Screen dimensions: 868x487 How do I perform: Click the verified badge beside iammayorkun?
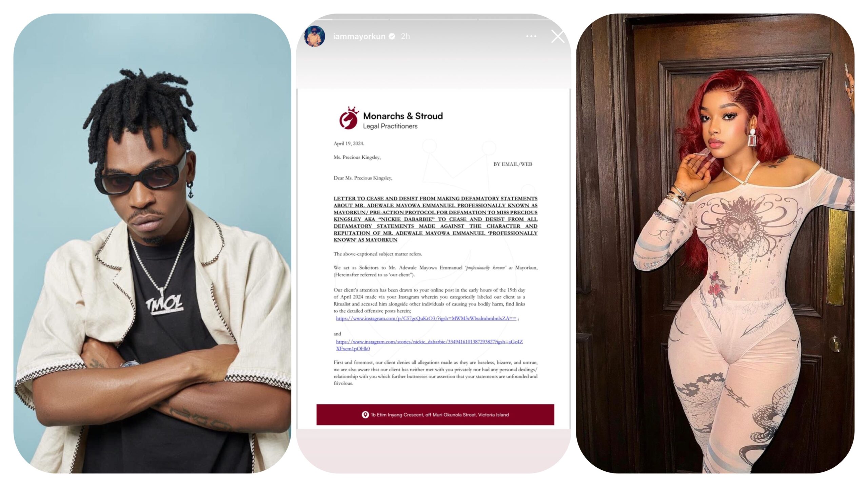pos(392,36)
